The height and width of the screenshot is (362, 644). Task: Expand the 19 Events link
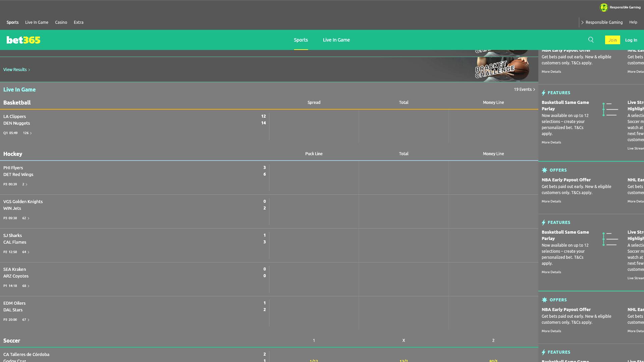pyautogui.click(x=524, y=89)
